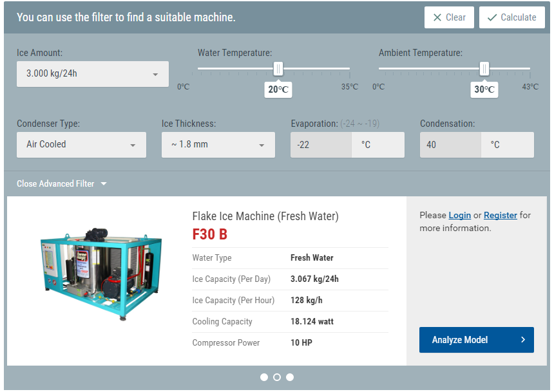Click the Water Temperature slider handle
The width and height of the screenshot is (554, 392).
[x=278, y=68]
